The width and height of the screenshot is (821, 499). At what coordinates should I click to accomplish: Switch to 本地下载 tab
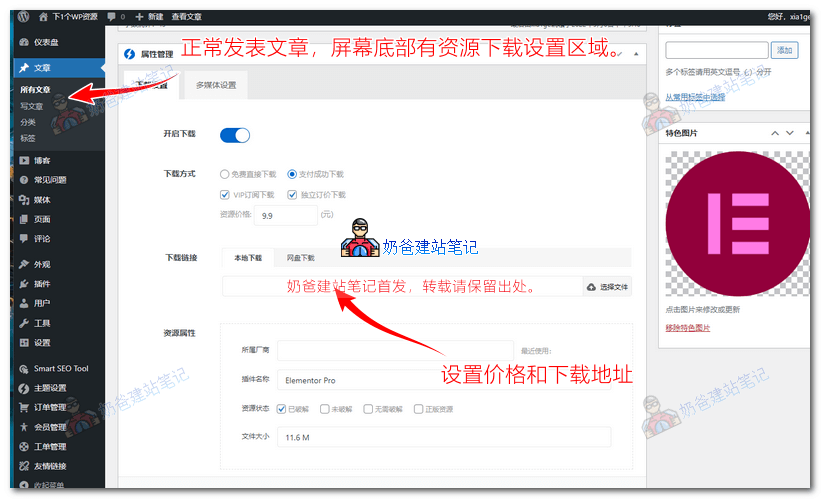(248, 258)
